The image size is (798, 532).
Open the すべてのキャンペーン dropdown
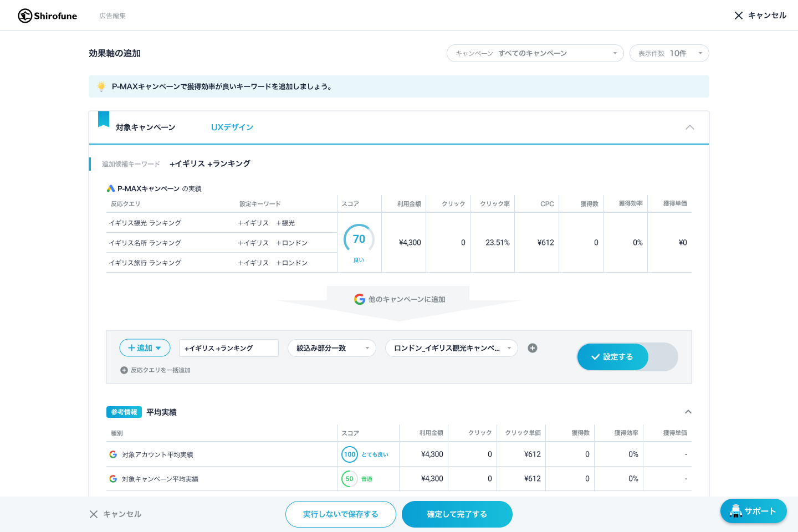click(x=535, y=53)
